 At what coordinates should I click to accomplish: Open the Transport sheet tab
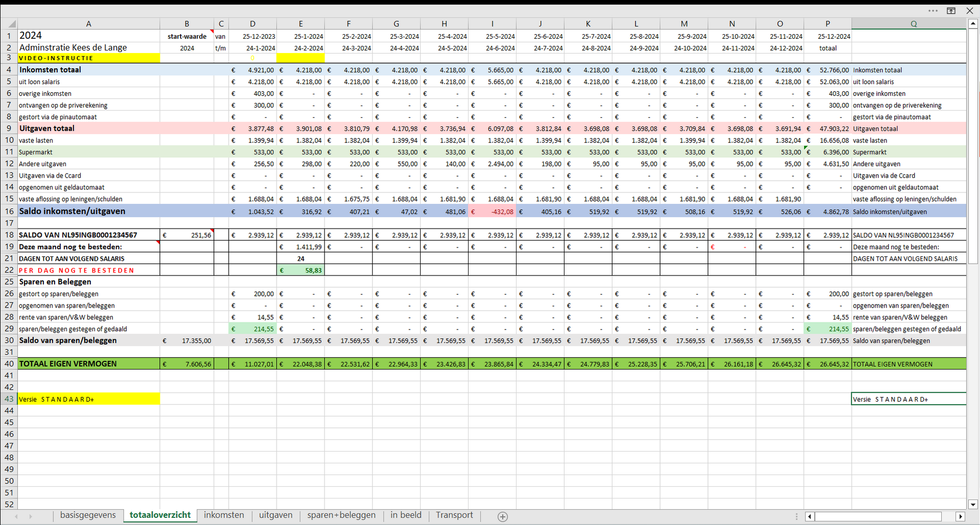pos(454,515)
